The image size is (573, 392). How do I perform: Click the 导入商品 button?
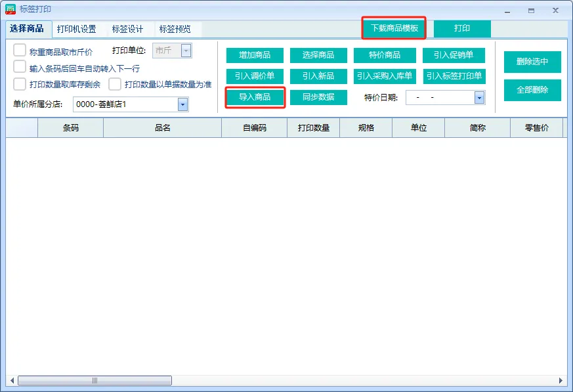point(255,97)
